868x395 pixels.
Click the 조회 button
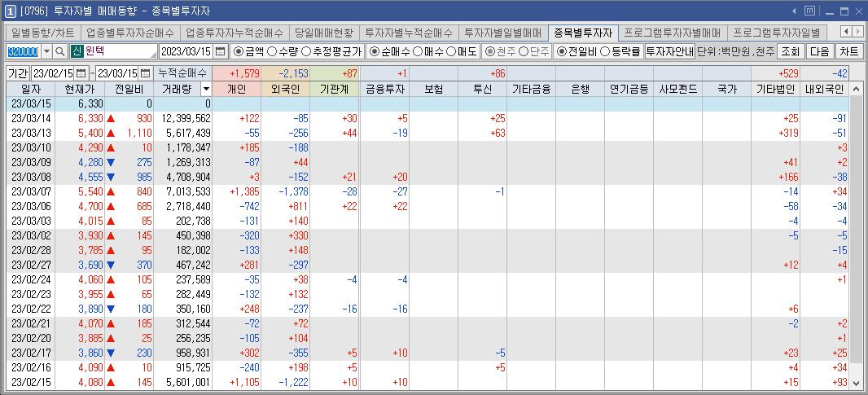coord(791,51)
